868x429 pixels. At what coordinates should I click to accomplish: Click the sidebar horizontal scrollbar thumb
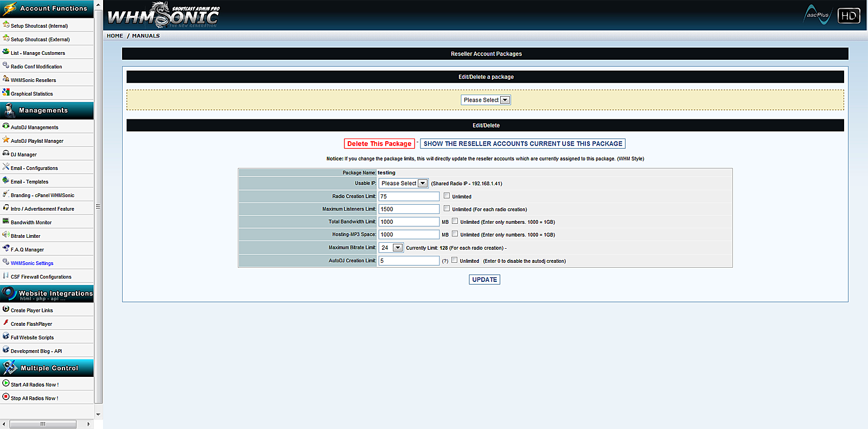pyautogui.click(x=43, y=424)
